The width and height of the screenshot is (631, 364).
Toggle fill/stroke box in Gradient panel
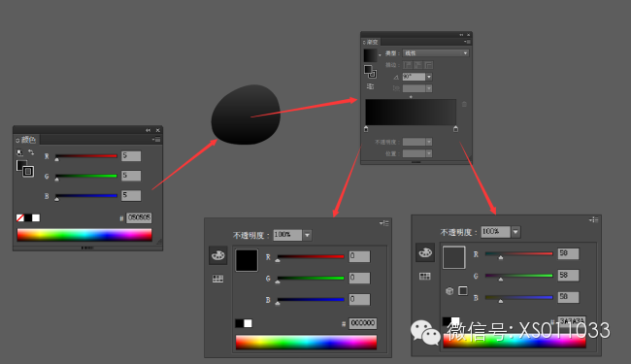click(370, 72)
